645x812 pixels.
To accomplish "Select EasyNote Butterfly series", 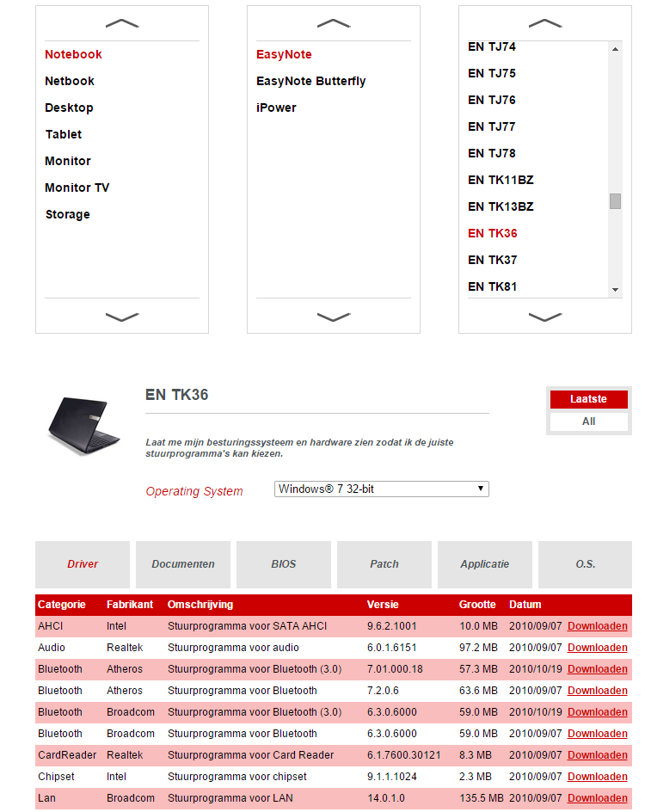I will click(311, 82).
